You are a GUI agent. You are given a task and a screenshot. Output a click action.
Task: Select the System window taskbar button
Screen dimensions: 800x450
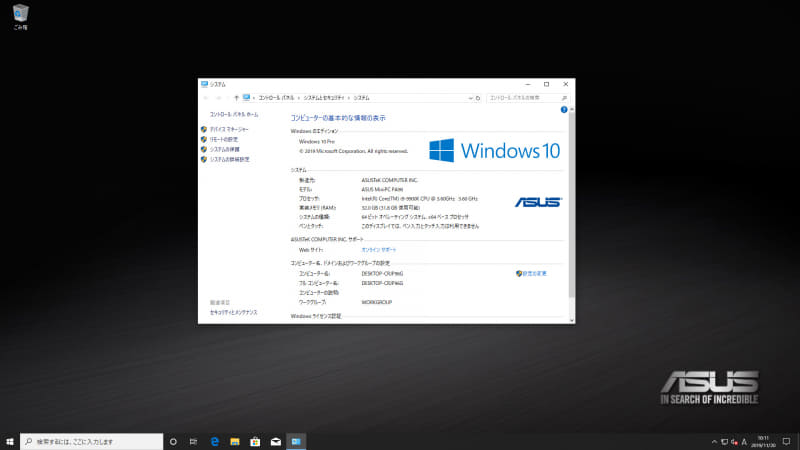click(296, 442)
